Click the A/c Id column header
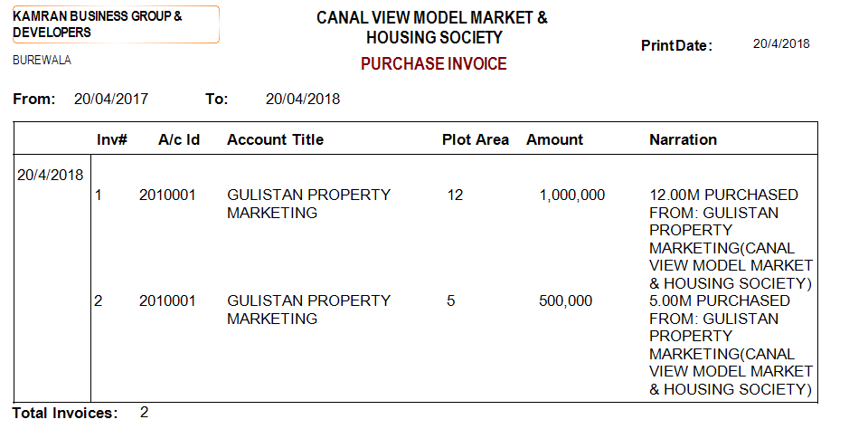This screenshot has height=448, width=868. click(179, 140)
